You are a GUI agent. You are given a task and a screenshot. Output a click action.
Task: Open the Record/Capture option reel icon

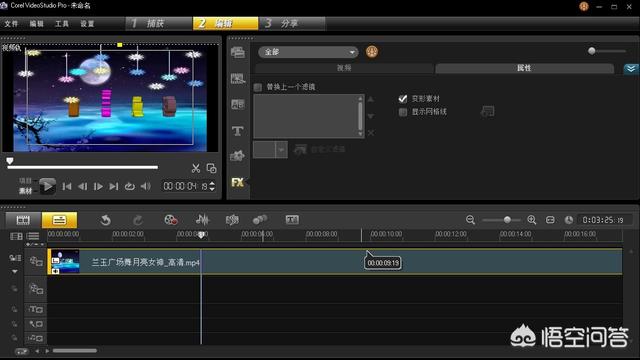coord(171,220)
